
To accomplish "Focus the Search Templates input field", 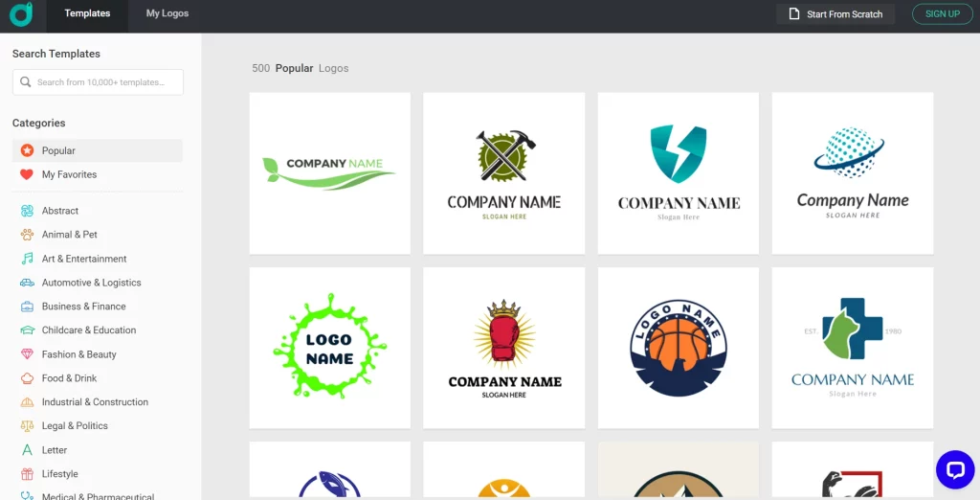I will (99, 82).
